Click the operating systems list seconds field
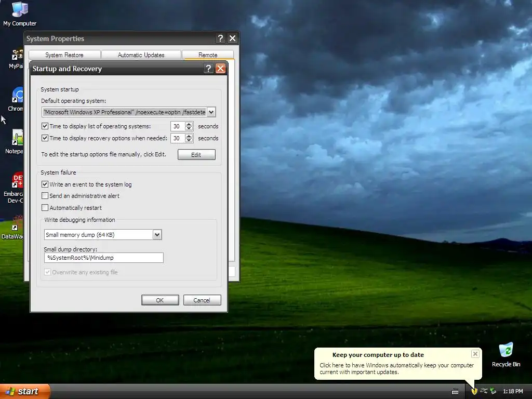 [x=178, y=126]
